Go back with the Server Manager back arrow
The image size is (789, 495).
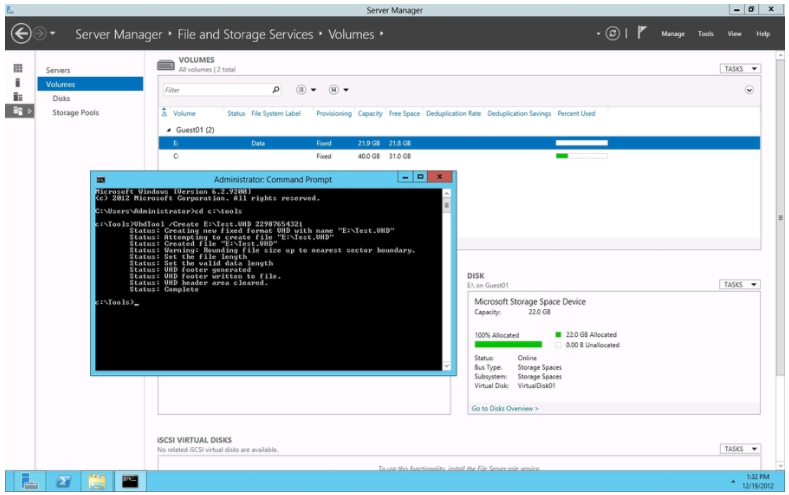pyautogui.click(x=21, y=34)
